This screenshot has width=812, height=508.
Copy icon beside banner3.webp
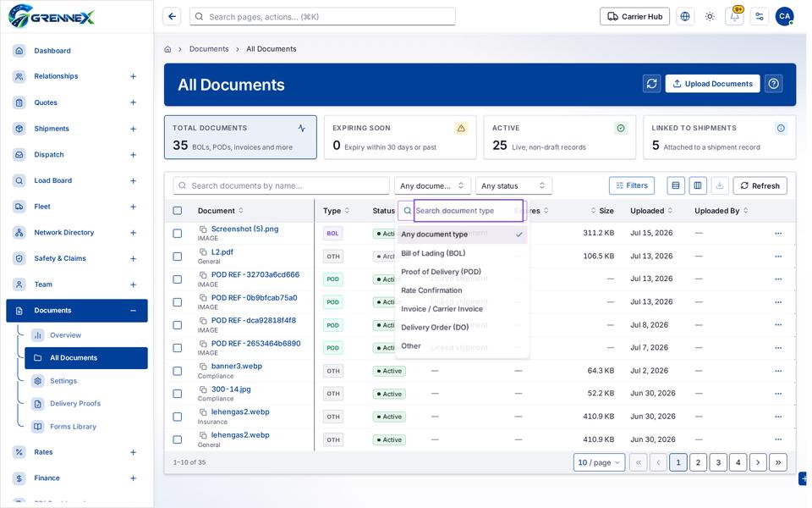(x=203, y=367)
